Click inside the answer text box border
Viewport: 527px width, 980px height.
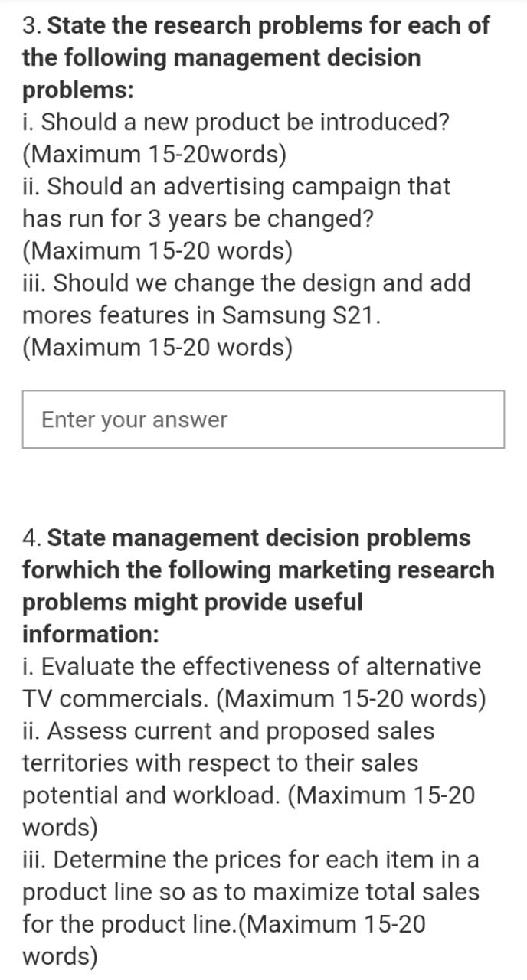click(x=263, y=419)
